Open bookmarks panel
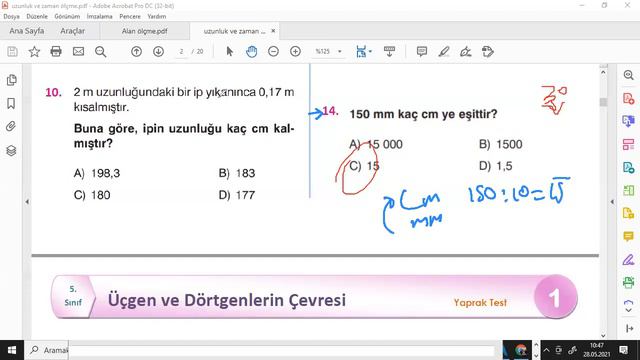 11,103
